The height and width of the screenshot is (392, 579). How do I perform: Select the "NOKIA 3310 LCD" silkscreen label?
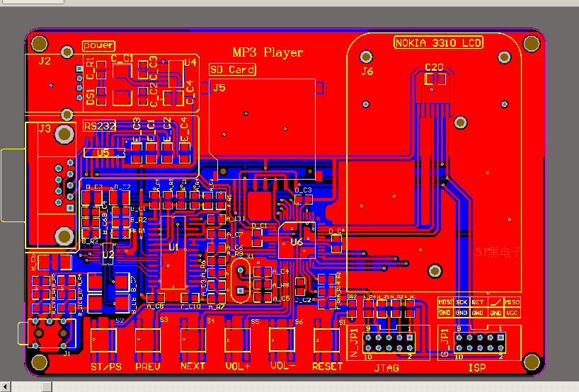point(438,43)
